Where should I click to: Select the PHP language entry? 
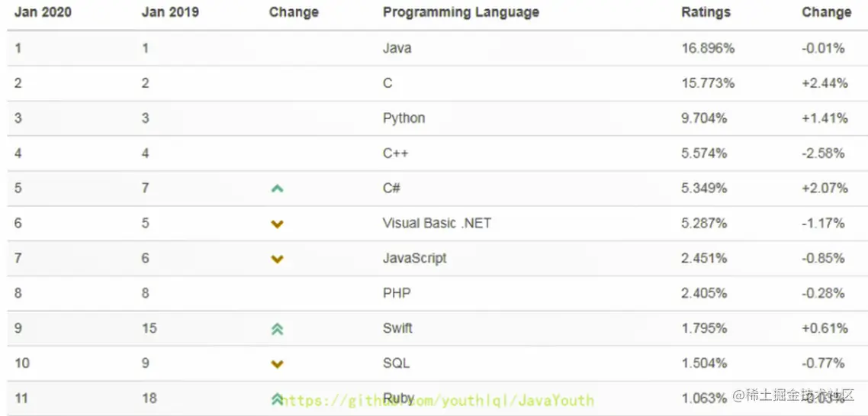tap(397, 293)
